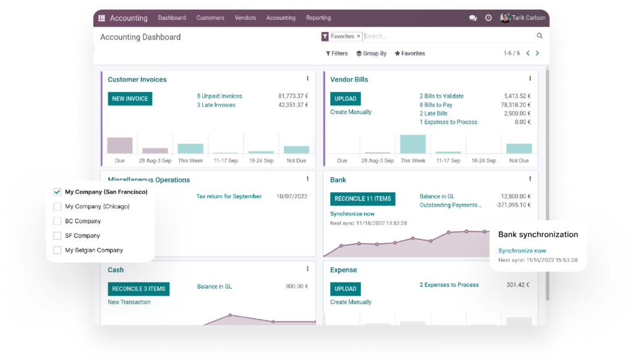This screenshot has height=364, width=633.
Task: Open 1 Expenses to Process link
Action: point(449,122)
